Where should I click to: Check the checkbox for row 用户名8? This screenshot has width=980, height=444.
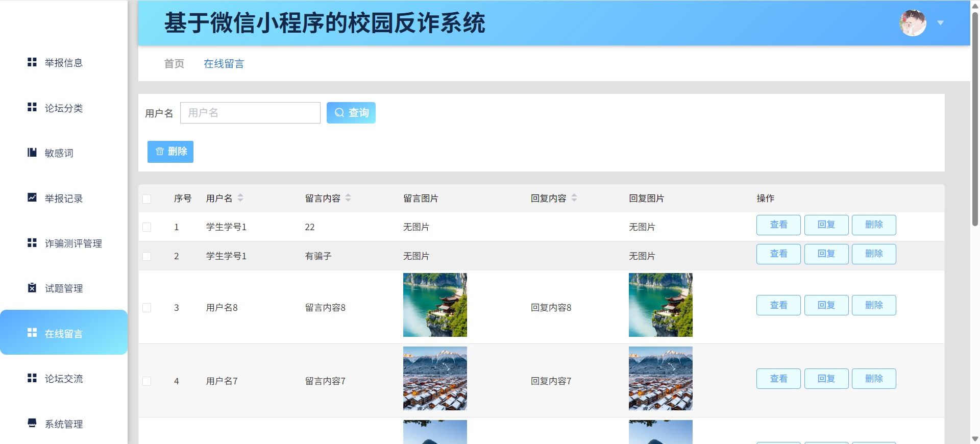(x=147, y=308)
